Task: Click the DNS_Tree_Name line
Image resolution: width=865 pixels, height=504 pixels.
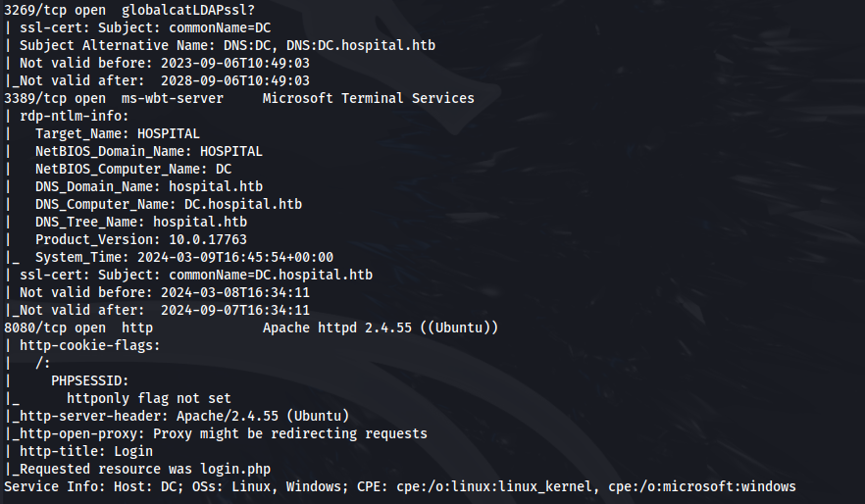Action: (141, 222)
